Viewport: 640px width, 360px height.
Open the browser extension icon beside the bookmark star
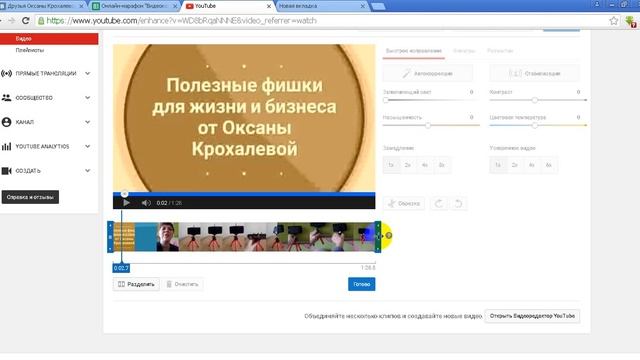click(x=631, y=21)
